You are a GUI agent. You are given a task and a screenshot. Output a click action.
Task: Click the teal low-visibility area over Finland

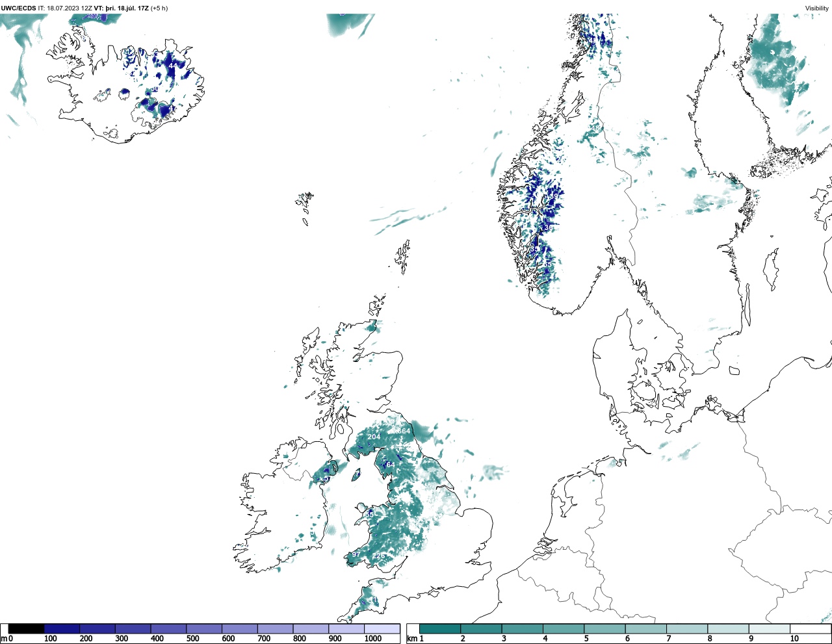tap(777, 62)
